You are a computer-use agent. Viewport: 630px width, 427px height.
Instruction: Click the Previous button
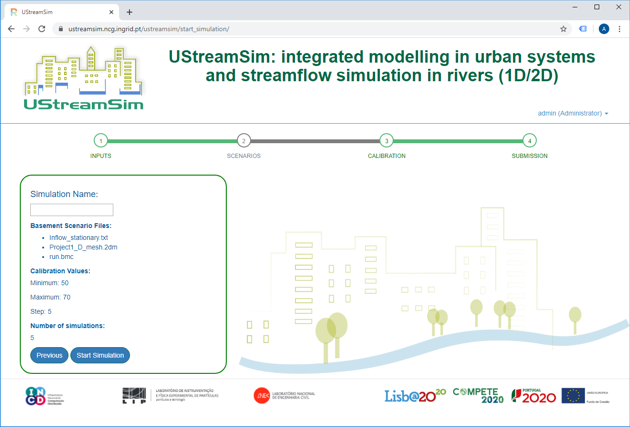49,355
